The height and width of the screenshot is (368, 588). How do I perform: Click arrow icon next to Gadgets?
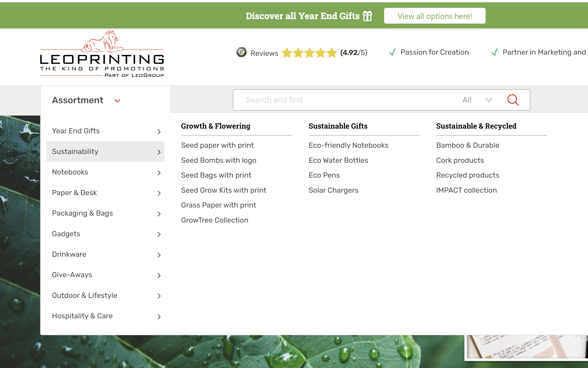(x=159, y=234)
